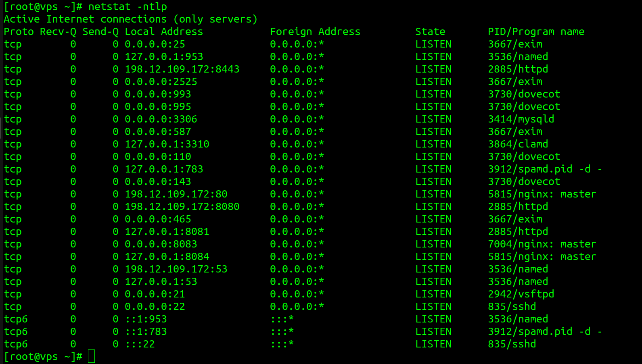Click local address '0.0.0.0:110'
Image resolution: width=642 pixels, height=364 pixels.
158,157
